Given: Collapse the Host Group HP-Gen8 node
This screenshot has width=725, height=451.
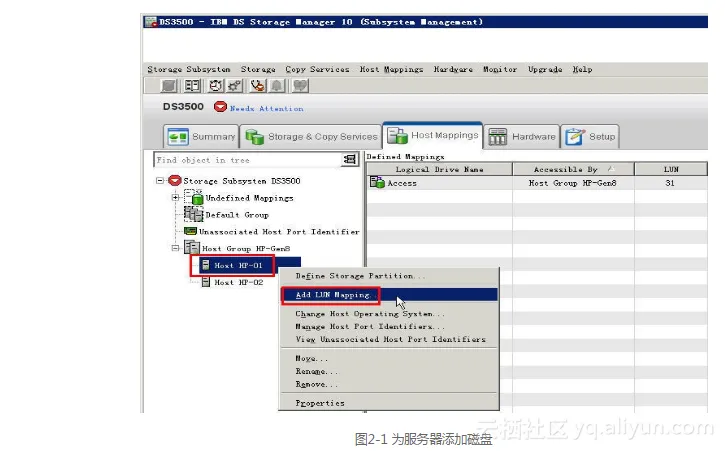Looking at the screenshot, I should tap(175, 248).
